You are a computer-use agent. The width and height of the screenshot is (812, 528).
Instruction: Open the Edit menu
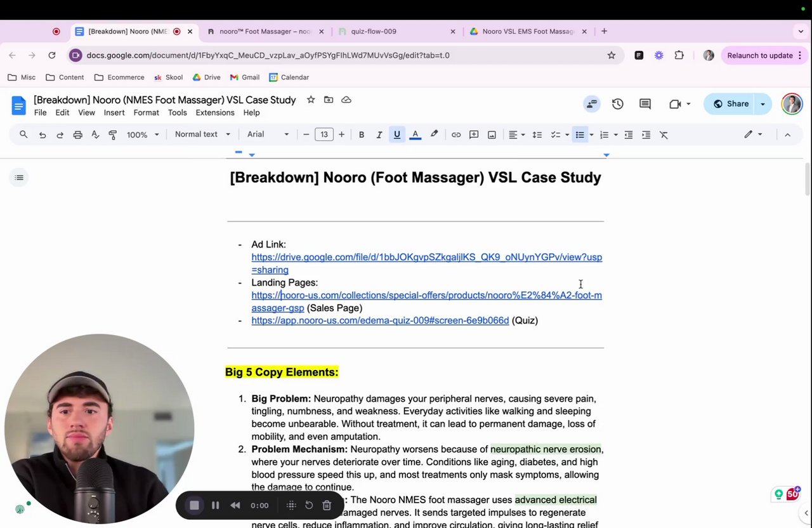(62, 112)
